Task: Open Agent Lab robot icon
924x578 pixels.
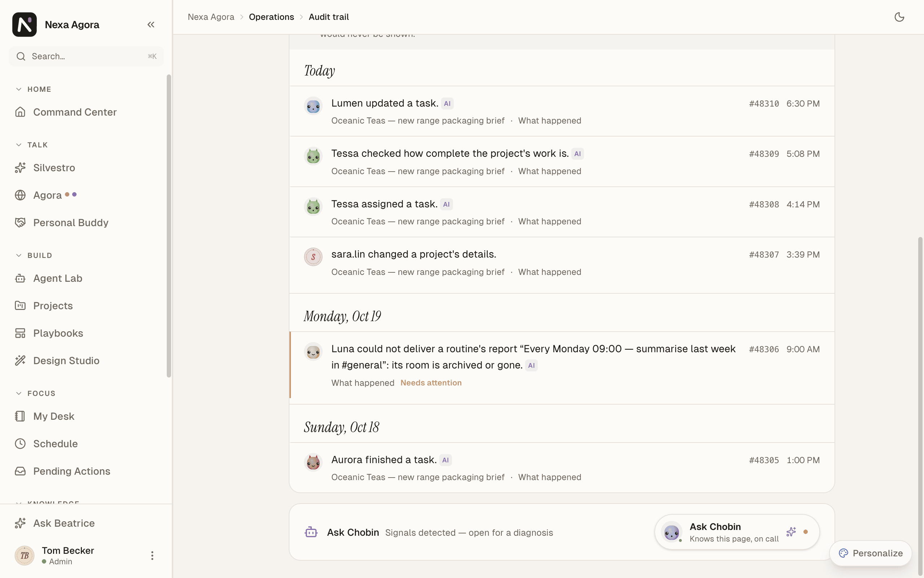Action: 20,278
